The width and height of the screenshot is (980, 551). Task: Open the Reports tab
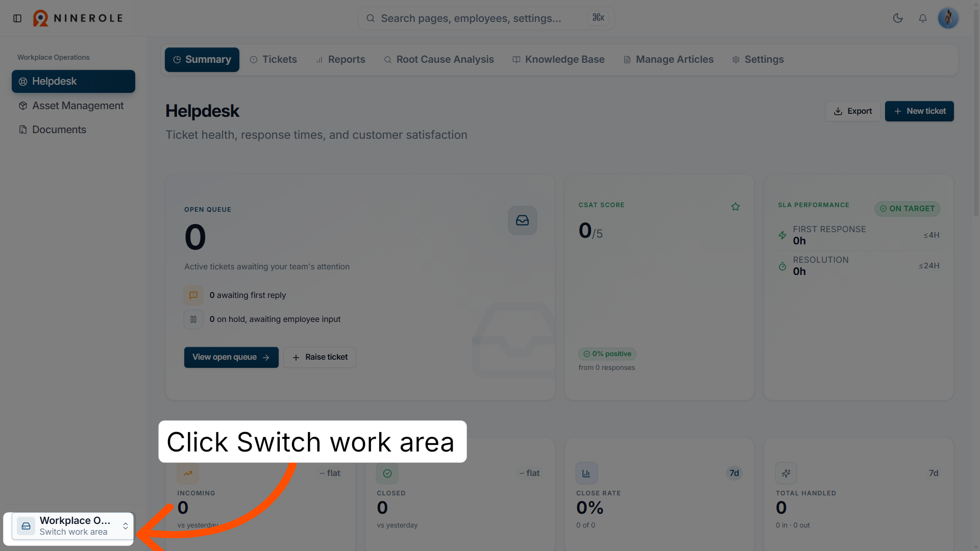coord(341,60)
